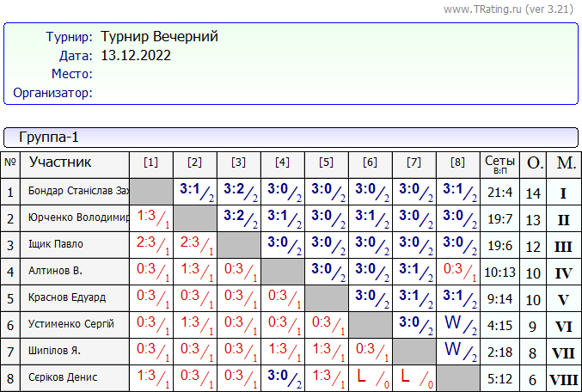Open player Шипілов Я.

tap(58, 351)
